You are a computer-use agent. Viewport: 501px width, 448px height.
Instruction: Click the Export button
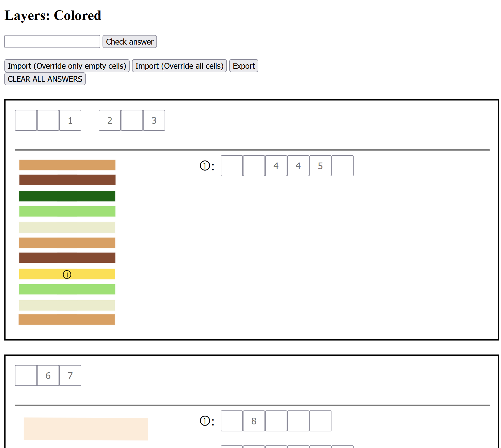(x=244, y=66)
